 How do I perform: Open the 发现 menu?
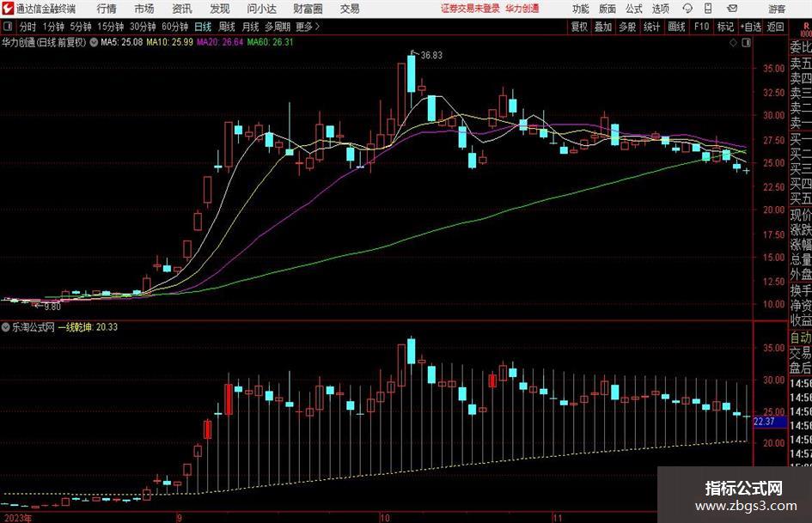pos(220,9)
